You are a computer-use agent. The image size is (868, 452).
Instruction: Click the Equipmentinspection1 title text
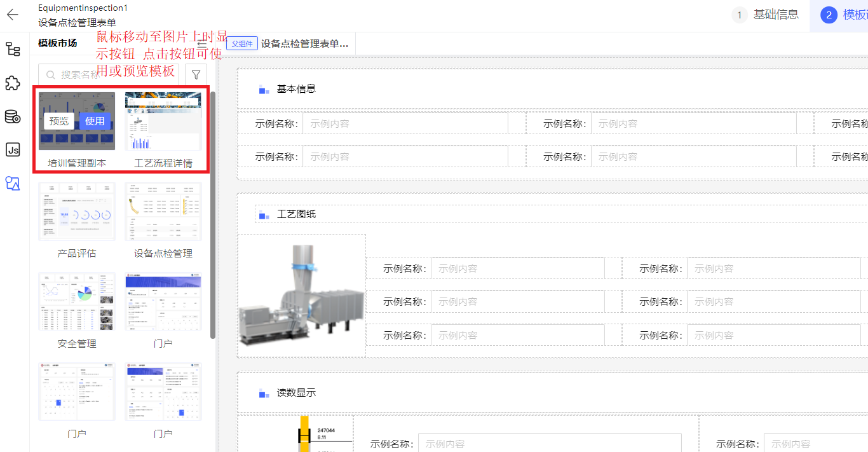83,8
